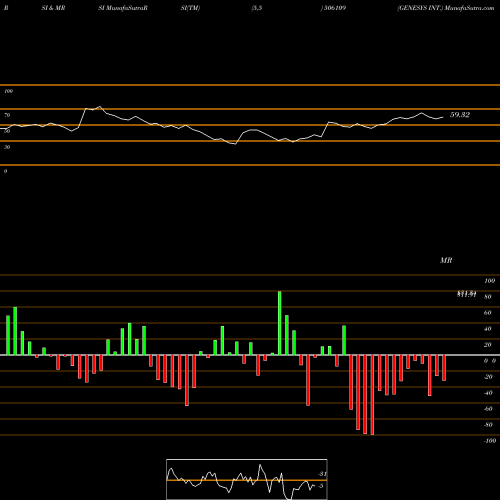This screenshot has width=500, height=500.
Task: Click the MR axis -100 label
Action: [490, 441]
